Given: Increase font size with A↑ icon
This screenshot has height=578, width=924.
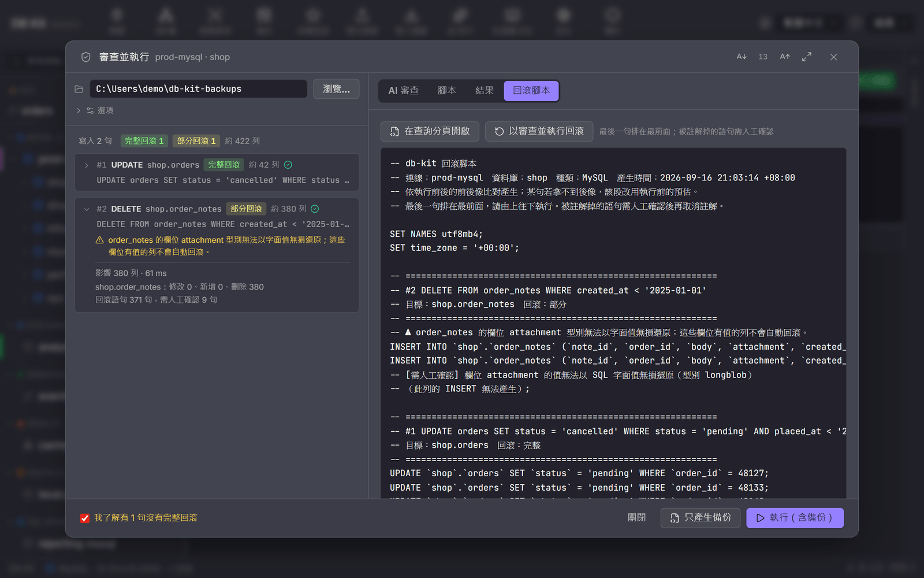Looking at the screenshot, I should (785, 57).
